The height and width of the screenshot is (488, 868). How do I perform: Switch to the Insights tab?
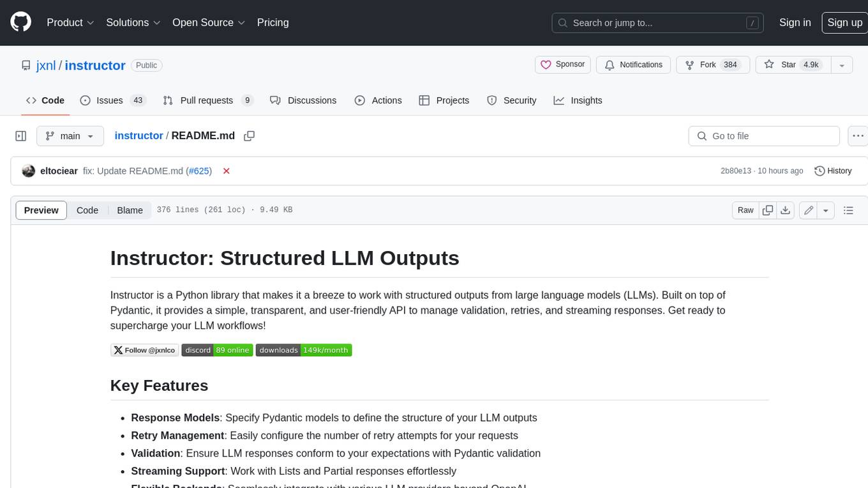(x=578, y=100)
